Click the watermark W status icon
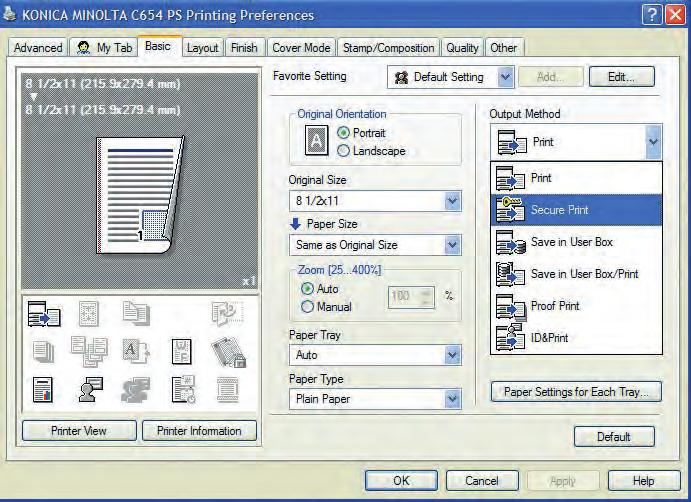 pos(182,352)
